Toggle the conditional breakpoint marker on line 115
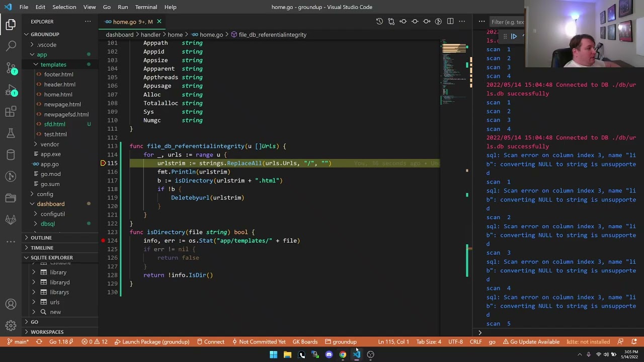The width and height of the screenshot is (644, 362). (x=103, y=163)
